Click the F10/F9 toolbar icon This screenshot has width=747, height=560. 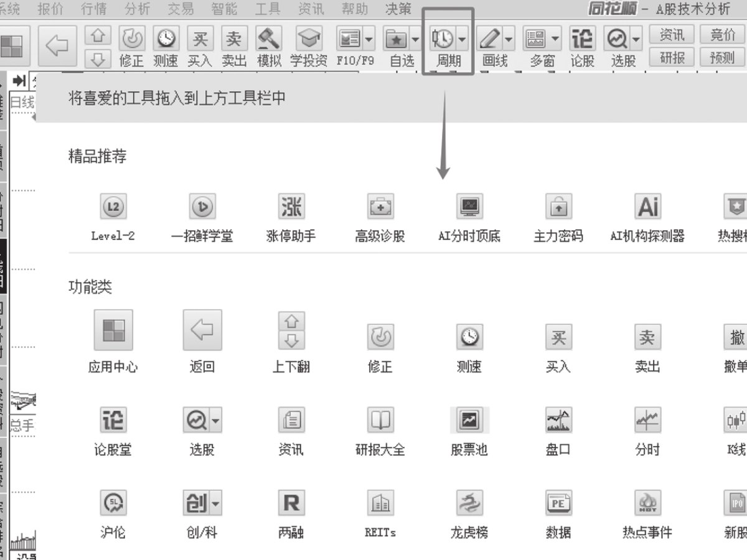pos(350,39)
